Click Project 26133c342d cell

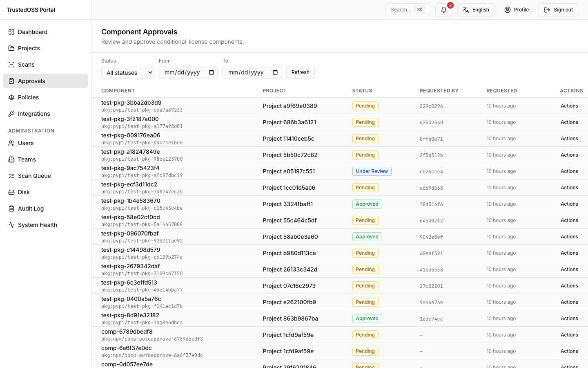[290, 269]
